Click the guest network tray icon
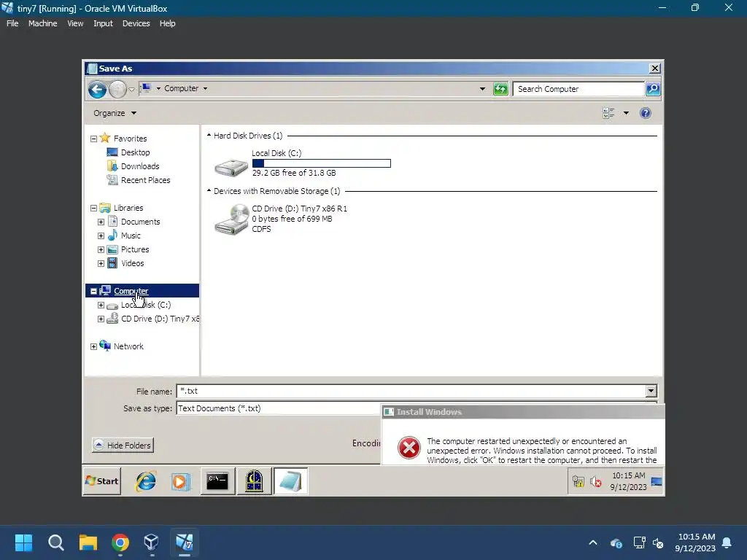This screenshot has width=747, height=560. coord(578,482)
